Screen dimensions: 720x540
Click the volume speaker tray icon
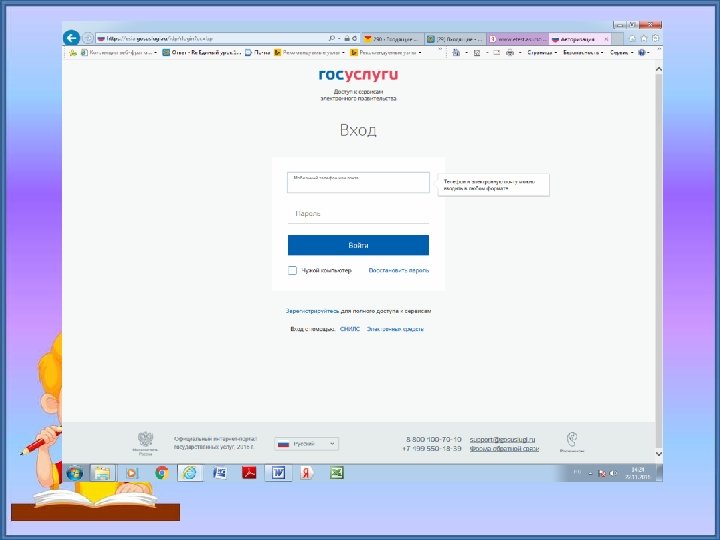point(613,473)
